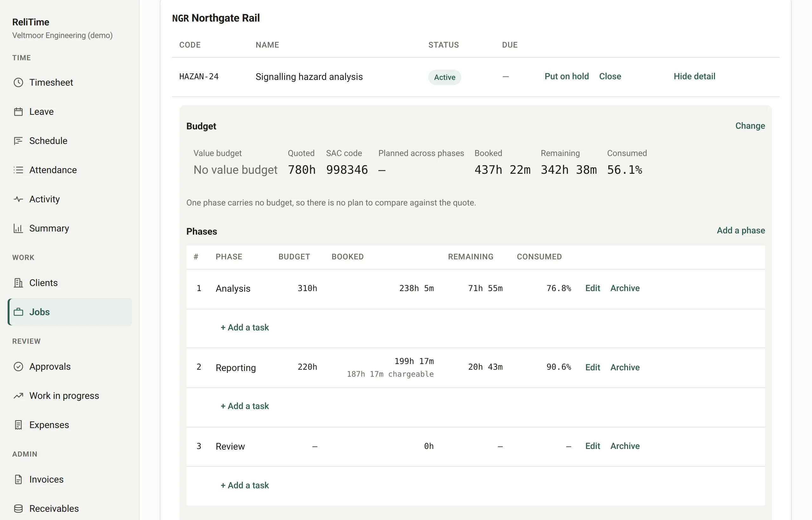Click the Summary bar-chart icon
The height and width of the screenshot is (520, 812).
pyautogui.click(x=18, y=228)
